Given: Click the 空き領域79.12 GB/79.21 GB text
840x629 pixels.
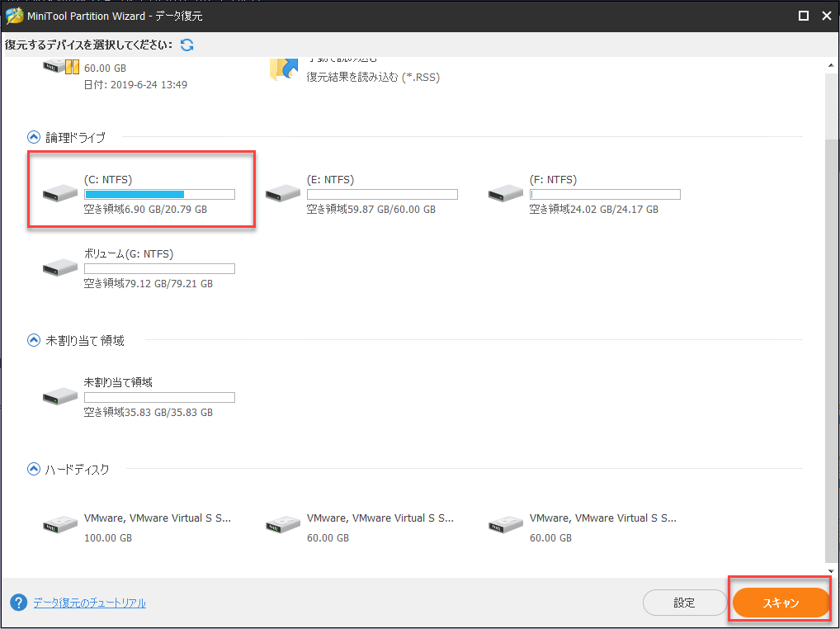Looking at the screenshot, I should [x=149, y=283].
